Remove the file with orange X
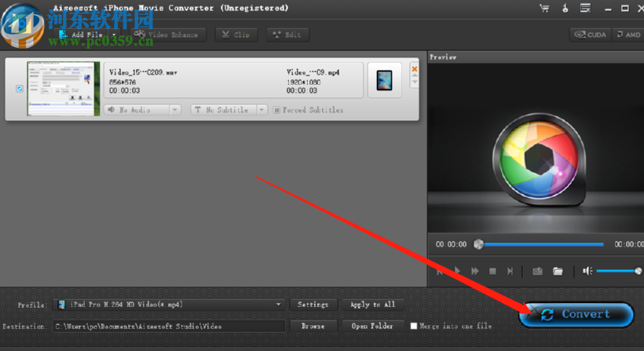Screen dimensions: 644x351 [415, 69]
